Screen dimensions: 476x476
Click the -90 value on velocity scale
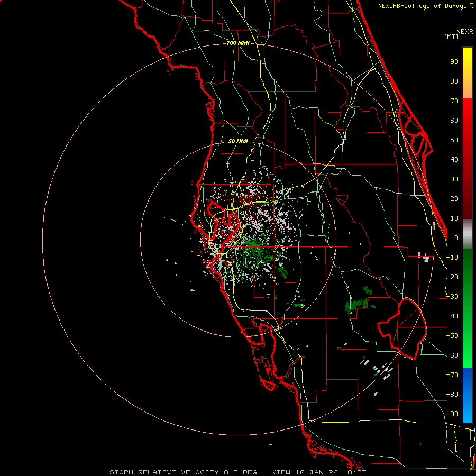(452, 414)
